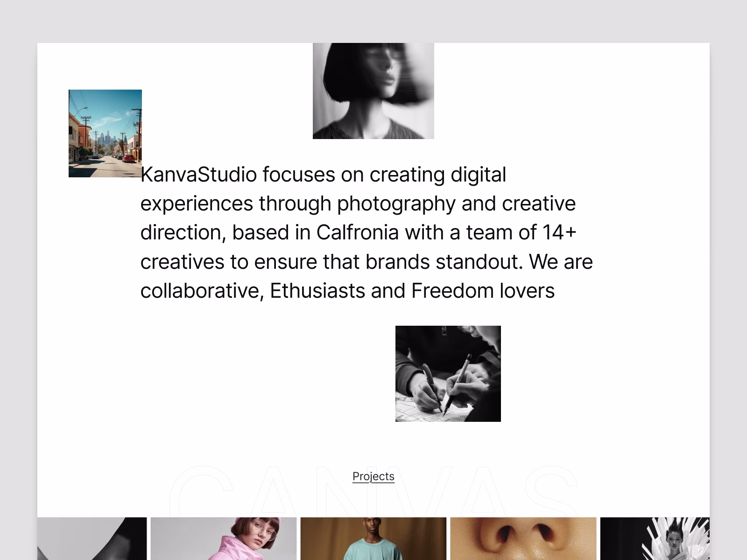Image resolution: width=747 pixels, height=560 pixels.
Task: Open the dark abstract curve project thumbnail
Action: 92,539
